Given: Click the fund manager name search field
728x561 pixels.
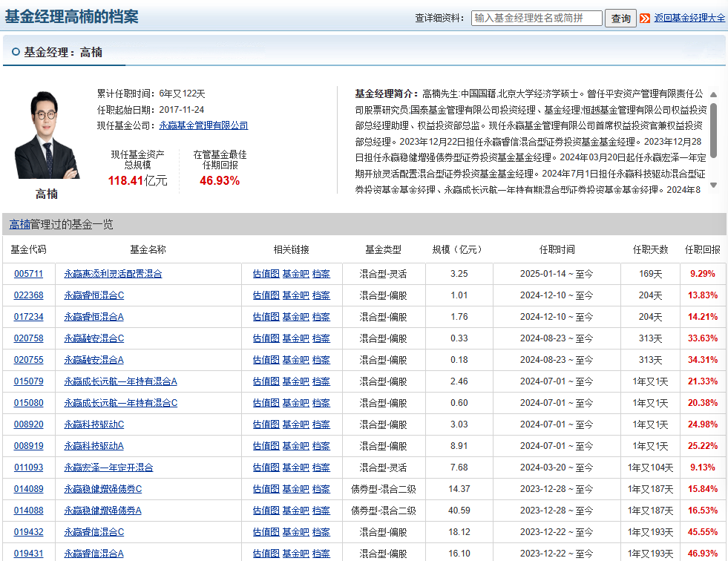Looking at the screenshot, I should pyautogui.click(x=537, y=18).
